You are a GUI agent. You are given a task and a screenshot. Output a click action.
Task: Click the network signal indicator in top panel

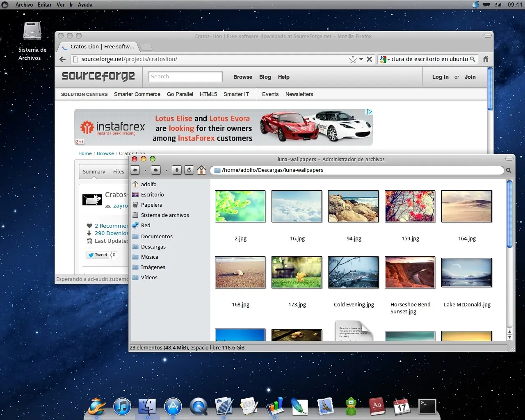498,5
